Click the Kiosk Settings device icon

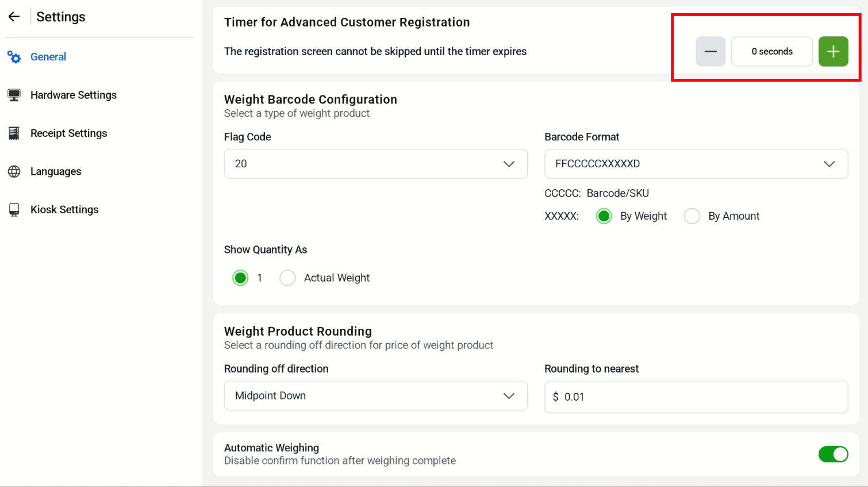point(14,210)
